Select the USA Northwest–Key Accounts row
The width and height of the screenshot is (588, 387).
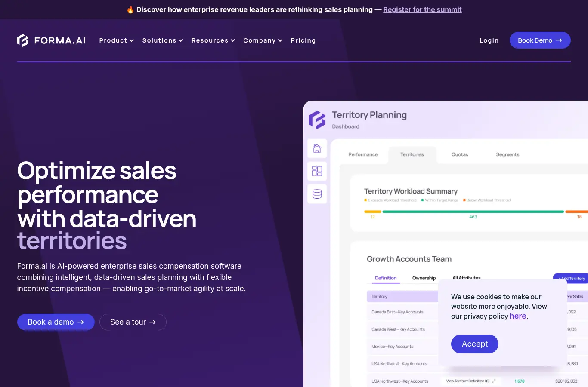coord(477,381)
